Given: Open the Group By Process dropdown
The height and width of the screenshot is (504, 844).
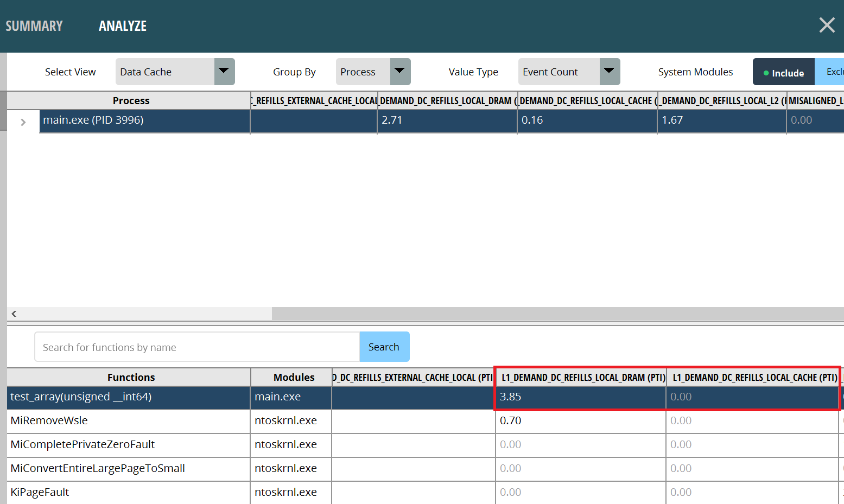Looking at the screenshot, I should [x=373, y=72].
